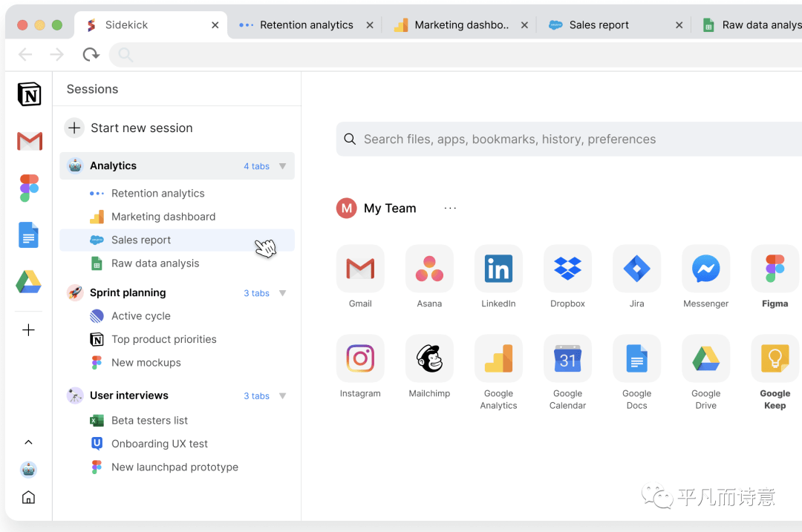Launch the LinkedIn app tile
802x532 pixels.
(x=498, y=269)
